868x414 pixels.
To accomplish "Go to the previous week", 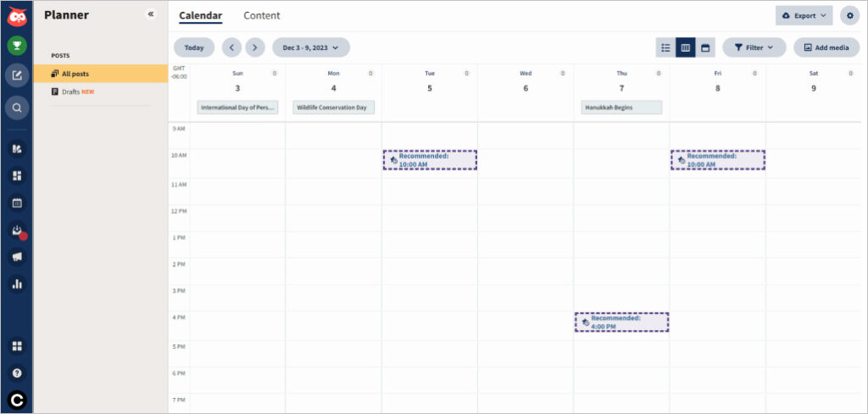I will pyautogui.click(x=231, y=48).
